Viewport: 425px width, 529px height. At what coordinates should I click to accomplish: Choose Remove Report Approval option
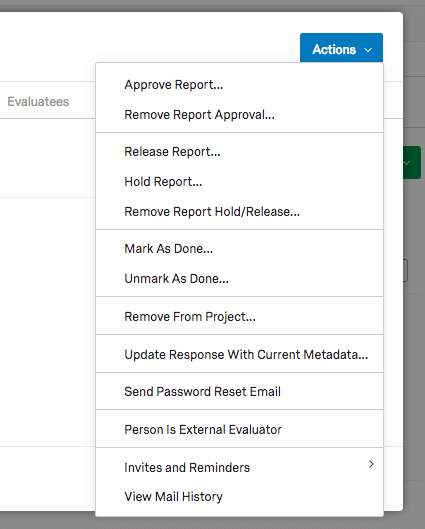239,115
